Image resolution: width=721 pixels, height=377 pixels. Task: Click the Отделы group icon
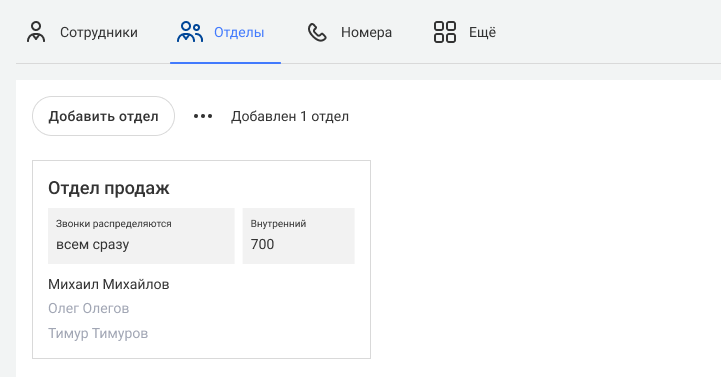click(190, 32)
